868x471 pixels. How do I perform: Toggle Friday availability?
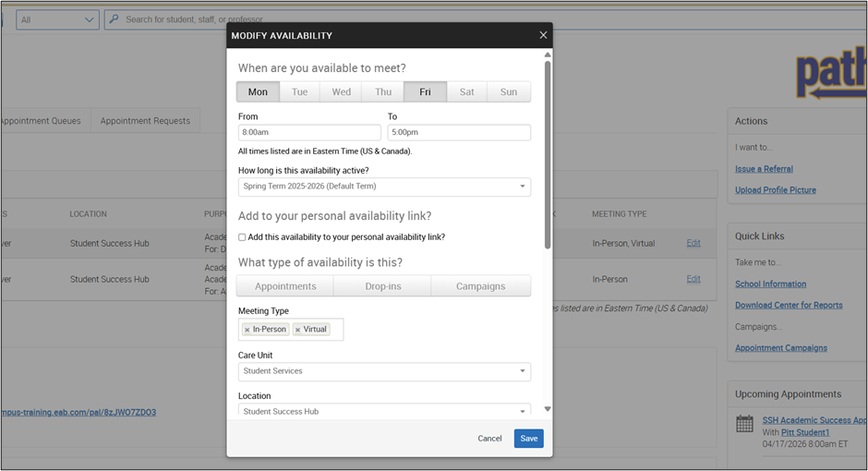click(x=425, y=91)
